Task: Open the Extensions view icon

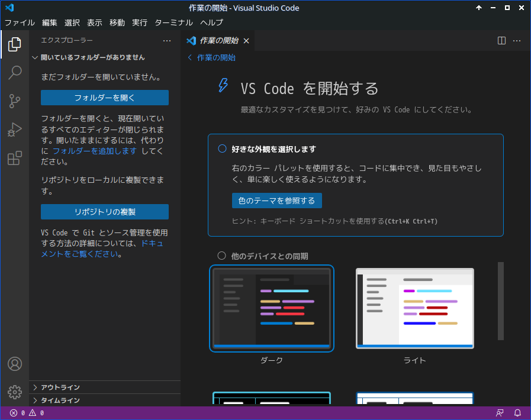Action: click(x=15, y=158)
